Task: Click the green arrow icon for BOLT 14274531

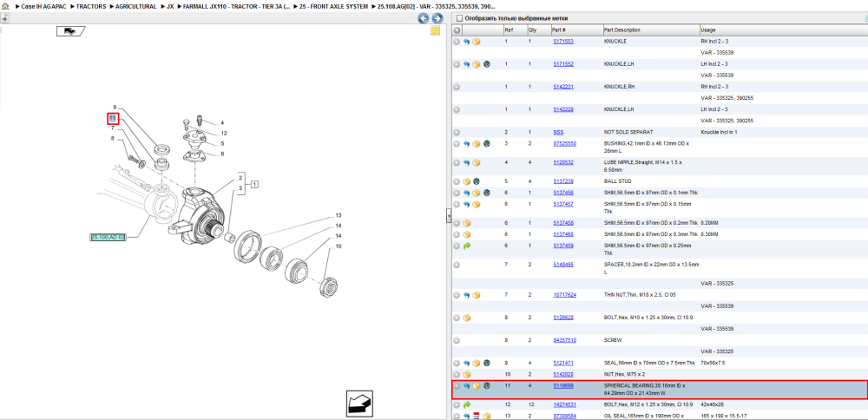Action: [x=467, y=404]
